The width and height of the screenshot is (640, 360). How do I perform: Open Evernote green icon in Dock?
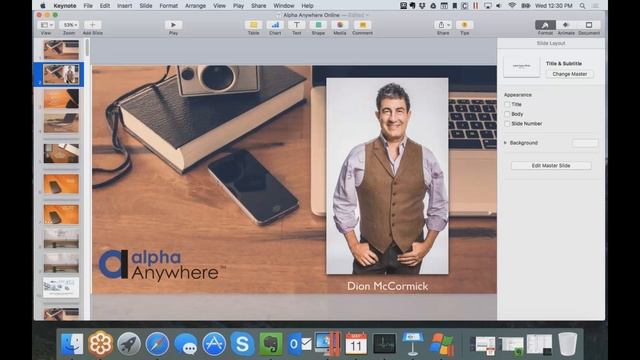pos(271,344)
